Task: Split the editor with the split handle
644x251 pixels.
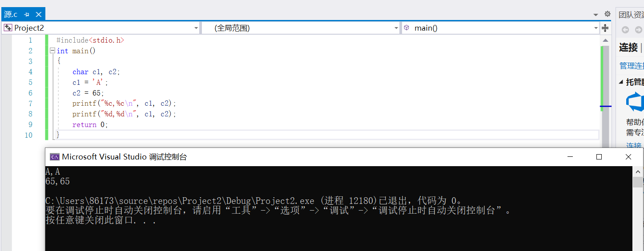Action: coord(605,28)
